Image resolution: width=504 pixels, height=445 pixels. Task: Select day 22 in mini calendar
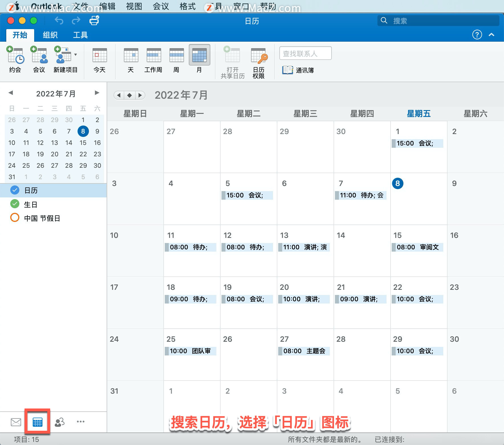pos(83,154)
